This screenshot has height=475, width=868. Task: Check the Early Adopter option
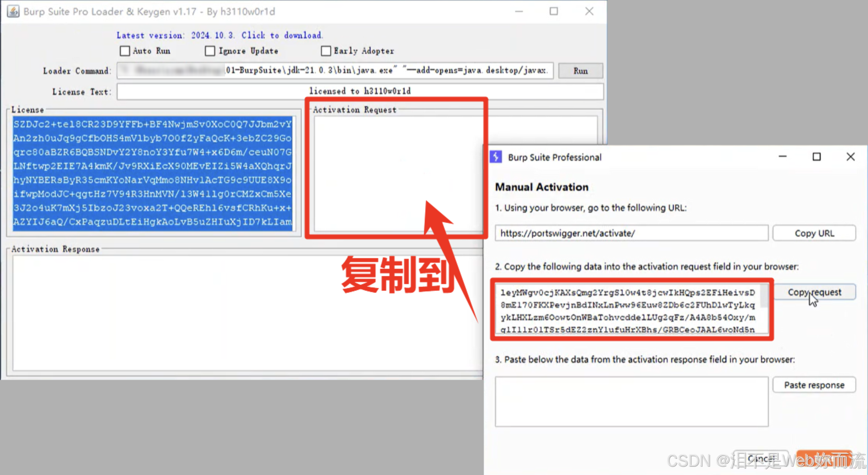pos(326,51)
